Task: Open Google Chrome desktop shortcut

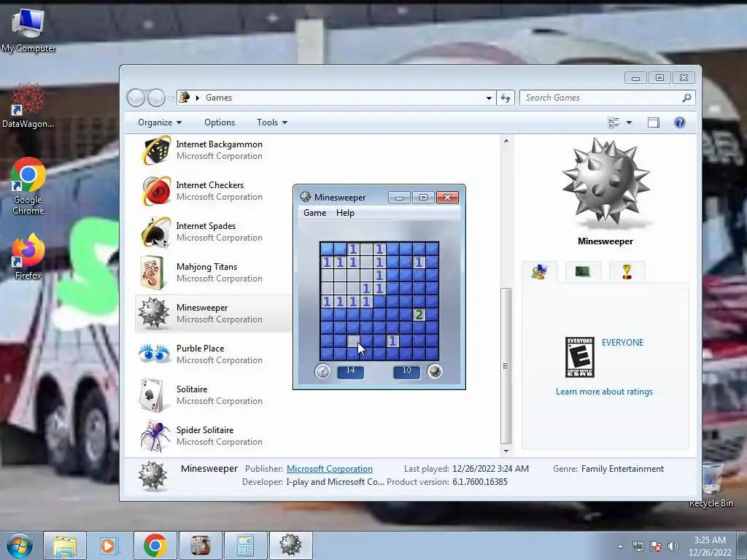Action: 28,186
